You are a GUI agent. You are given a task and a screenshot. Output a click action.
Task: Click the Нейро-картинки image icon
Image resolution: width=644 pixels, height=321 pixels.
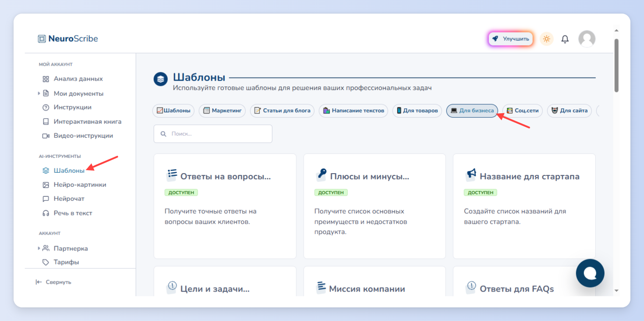(x=46, y=185)
